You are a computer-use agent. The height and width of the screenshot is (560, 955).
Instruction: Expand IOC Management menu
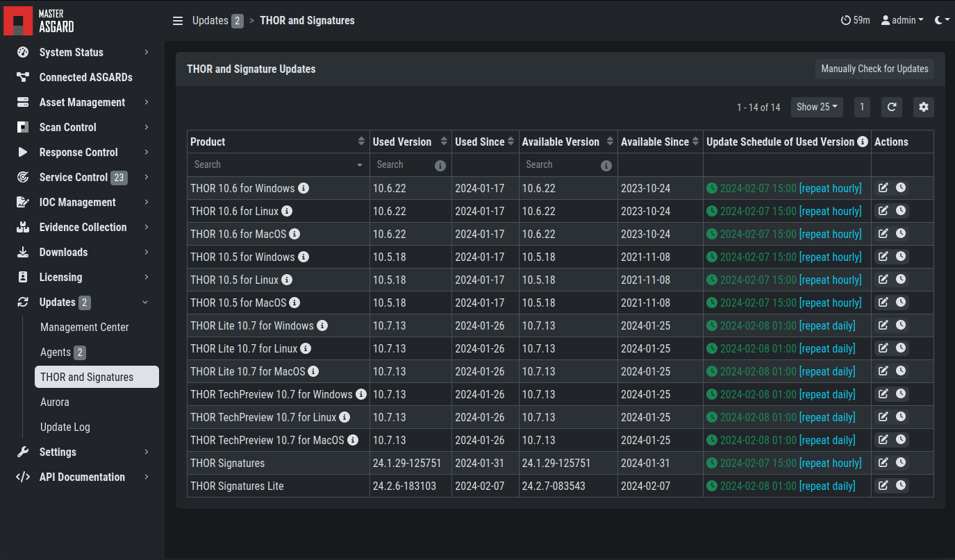point(82,202)
